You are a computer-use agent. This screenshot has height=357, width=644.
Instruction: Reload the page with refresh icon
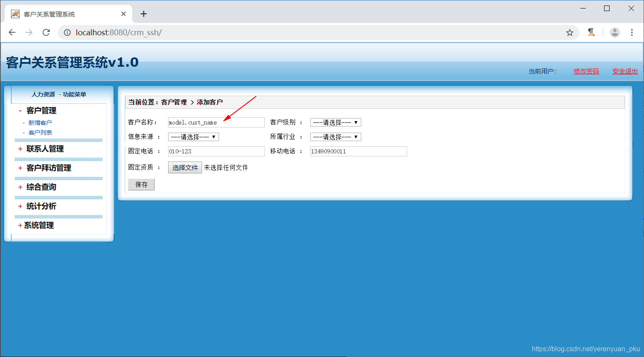[46, 32]
